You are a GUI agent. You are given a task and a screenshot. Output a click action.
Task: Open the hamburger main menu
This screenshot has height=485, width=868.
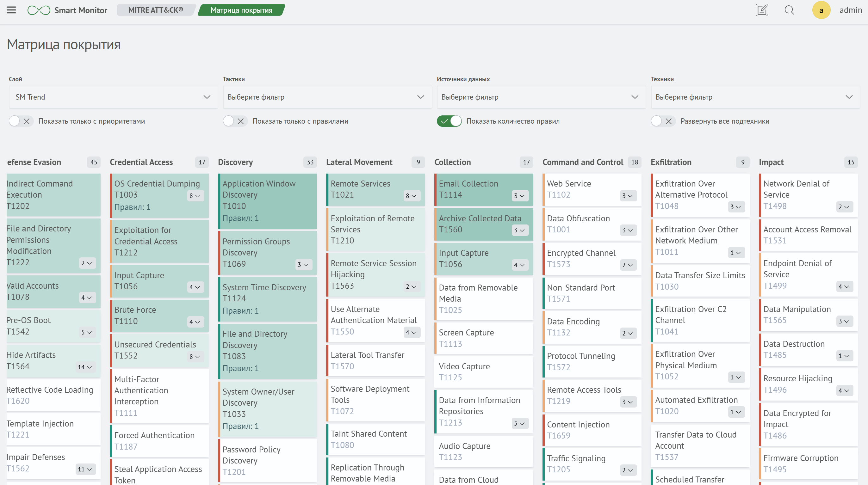point(11,10)
